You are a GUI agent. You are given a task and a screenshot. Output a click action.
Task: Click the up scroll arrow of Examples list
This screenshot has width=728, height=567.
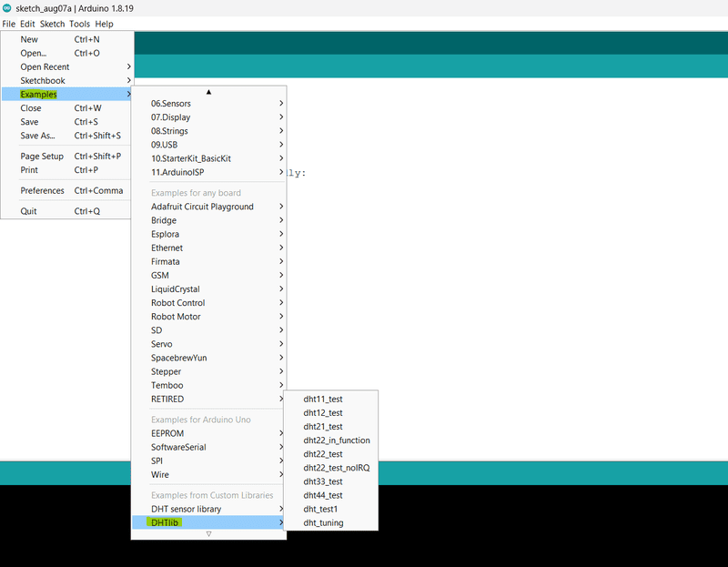208,92
